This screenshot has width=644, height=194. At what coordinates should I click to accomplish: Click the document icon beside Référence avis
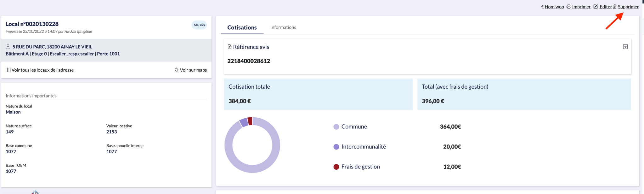point(229,47)
